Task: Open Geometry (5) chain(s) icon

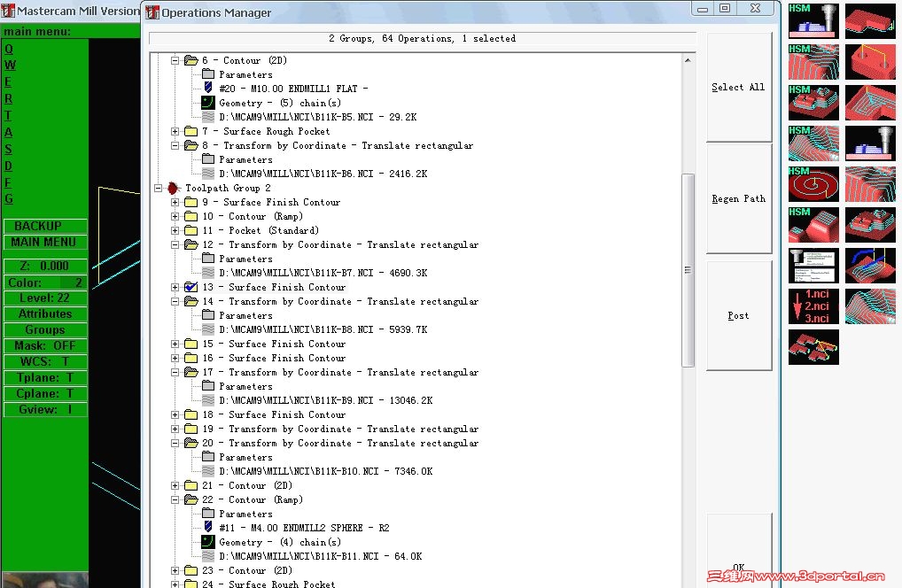Action: [207, 103]
